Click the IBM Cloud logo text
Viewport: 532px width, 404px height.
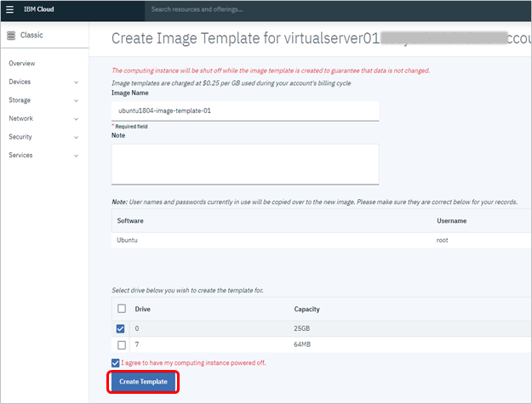tap(38, 9)
